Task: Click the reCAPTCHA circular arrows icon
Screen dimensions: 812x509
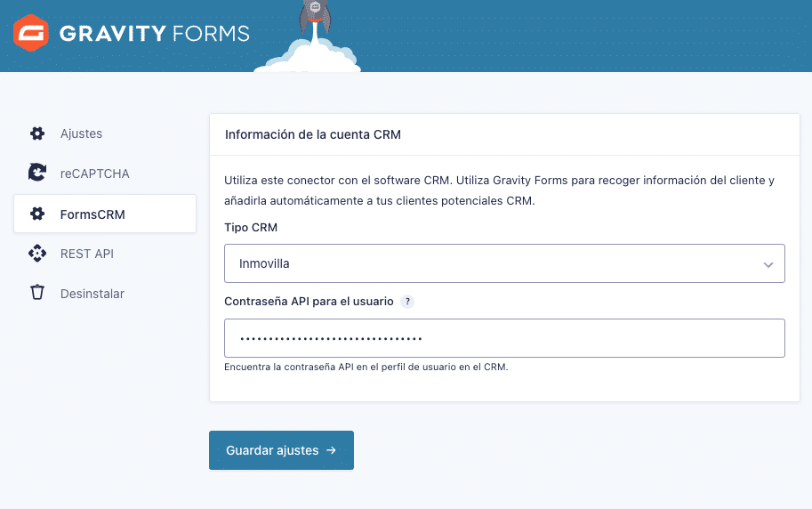Action: tap(37, 174)
